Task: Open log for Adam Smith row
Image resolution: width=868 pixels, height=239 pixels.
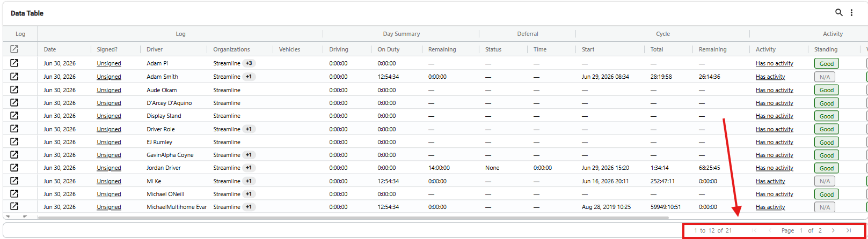Action: (x=14, y=77)
